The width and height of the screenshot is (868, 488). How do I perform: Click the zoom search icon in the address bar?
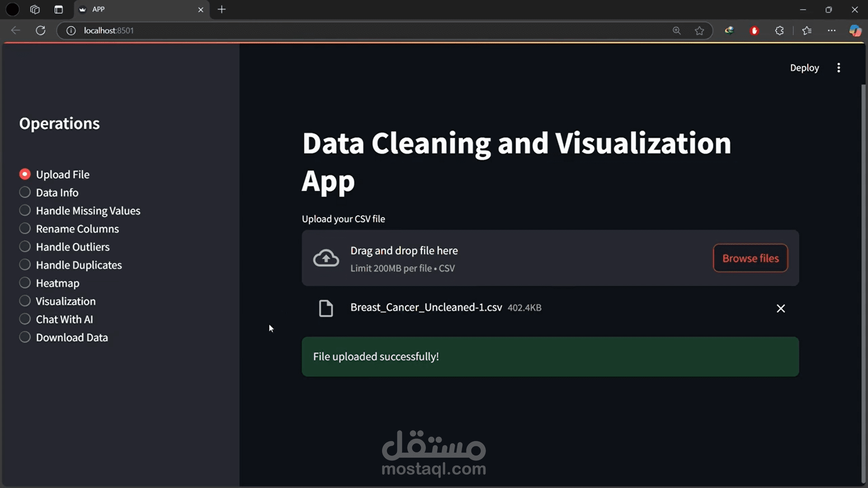[x=677, y=30]
